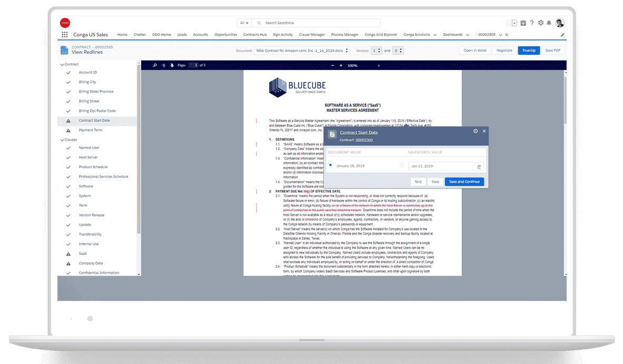Screen dimensions: 623x364
Task: Click the True-Up button
Action: (x=529, y=51)
